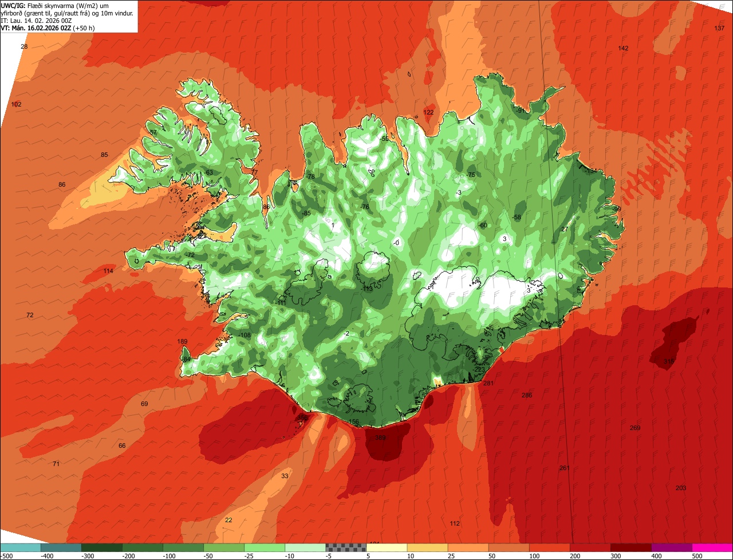Select the orange swatch between 25 and 50
Image resolution: width=733 pixels, height=560 pixels.
tap(468, 547)
